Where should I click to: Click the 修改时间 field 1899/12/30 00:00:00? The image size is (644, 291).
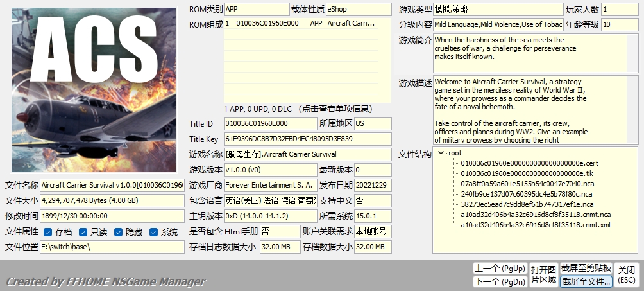coord(112,216)
